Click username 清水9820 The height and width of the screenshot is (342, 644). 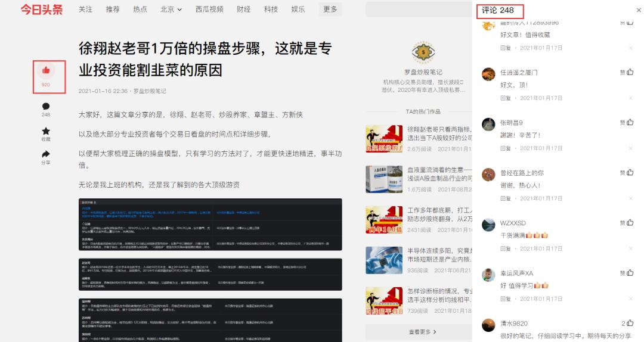coord(514,323)
